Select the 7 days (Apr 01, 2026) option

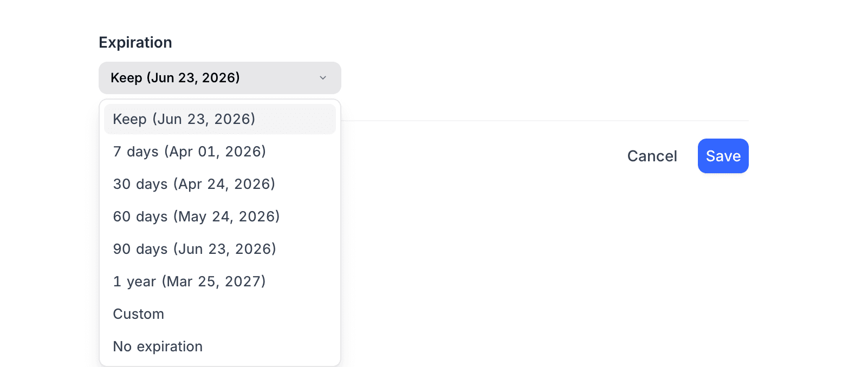[x=189, y=151]
